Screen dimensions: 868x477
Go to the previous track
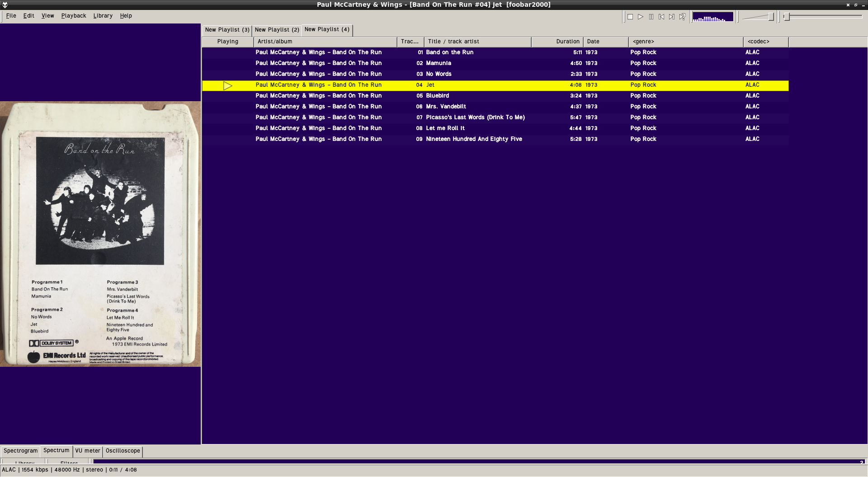[661, 17]
